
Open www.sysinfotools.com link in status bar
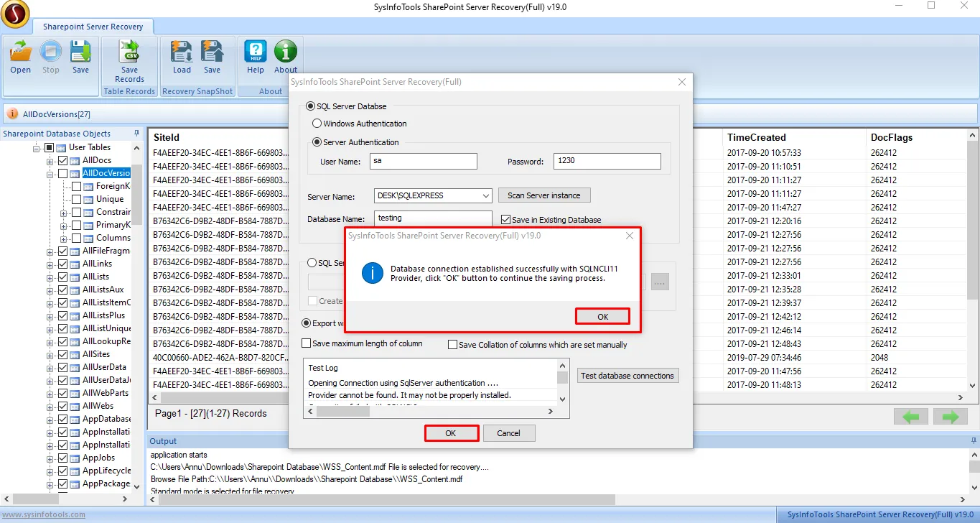pyautogui.click(x=43, y=514)
